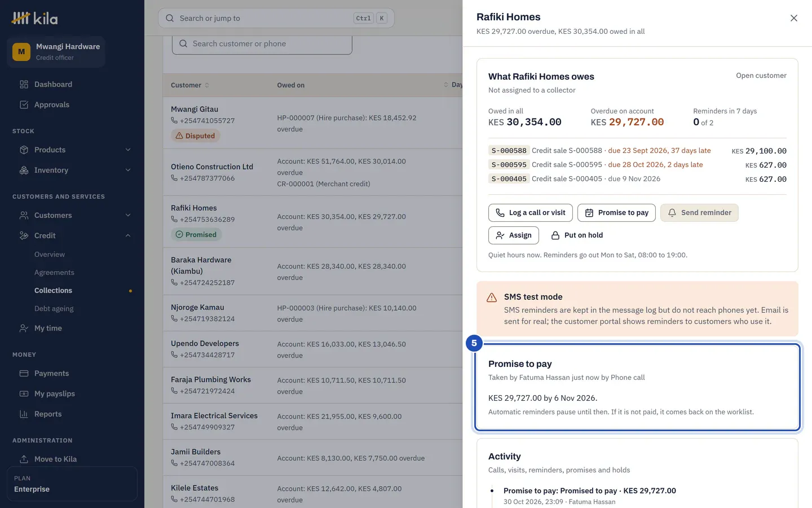
Task: Close the Rafiki Homes panel
Action: pos(794,18)
